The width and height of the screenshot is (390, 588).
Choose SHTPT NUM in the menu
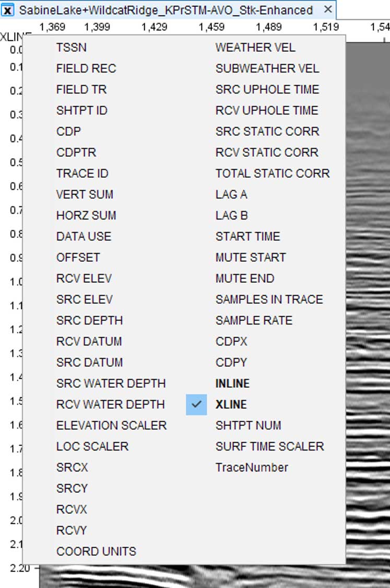click(248, 425)
